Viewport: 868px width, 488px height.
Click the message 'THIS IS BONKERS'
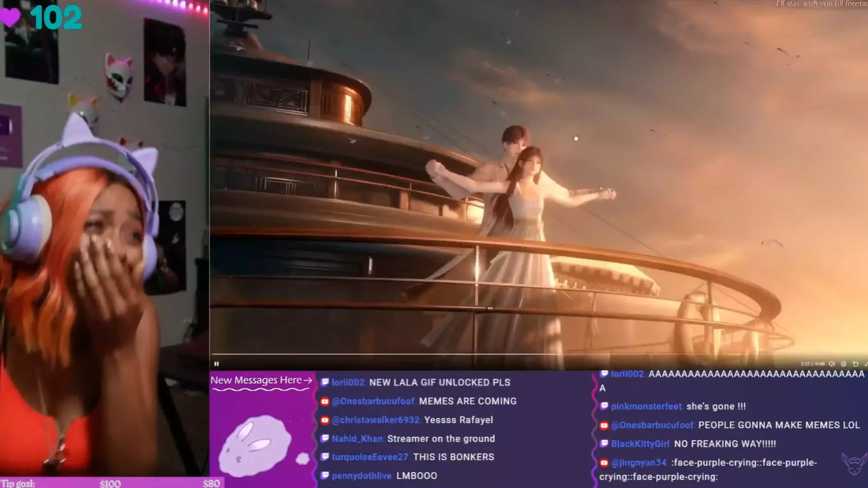(454, 457)
